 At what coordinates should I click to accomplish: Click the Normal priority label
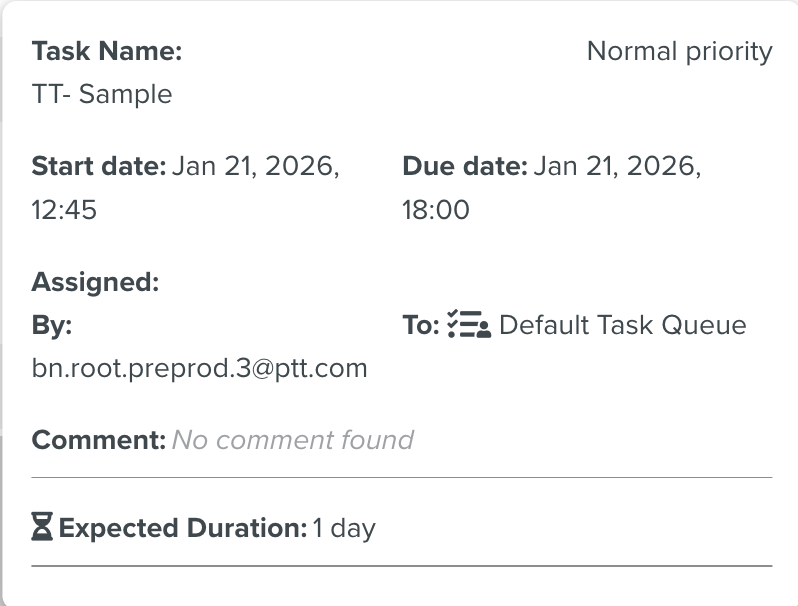(679, 51)
